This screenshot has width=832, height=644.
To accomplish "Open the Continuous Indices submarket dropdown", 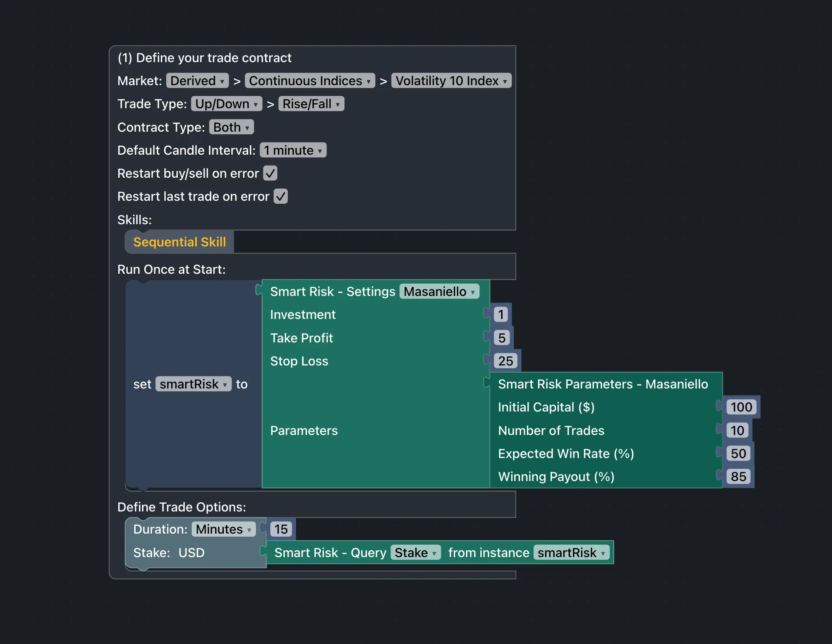I will (310, 81).
